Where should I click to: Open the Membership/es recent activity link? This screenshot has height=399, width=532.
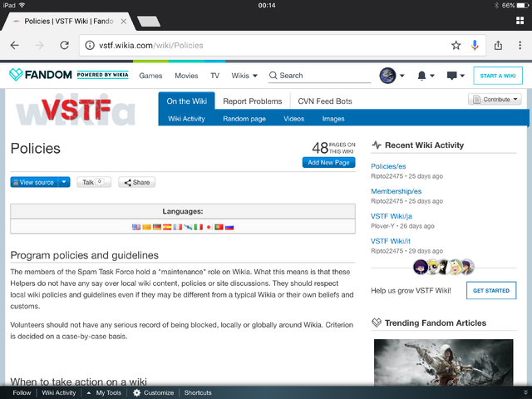396,191
